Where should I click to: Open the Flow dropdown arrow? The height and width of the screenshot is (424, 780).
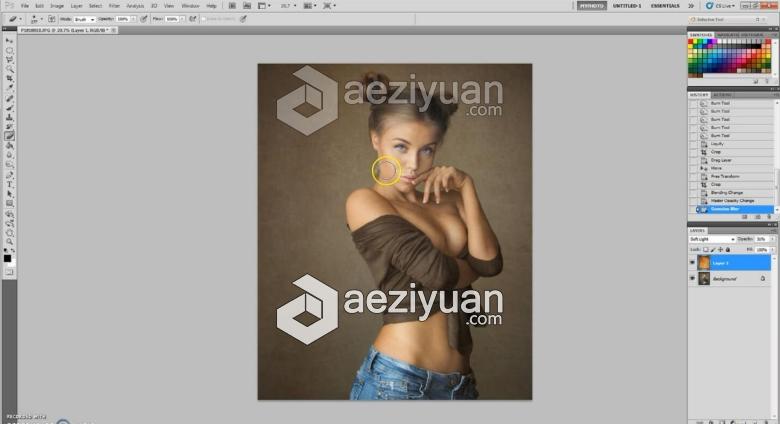[x=182, y=19]
